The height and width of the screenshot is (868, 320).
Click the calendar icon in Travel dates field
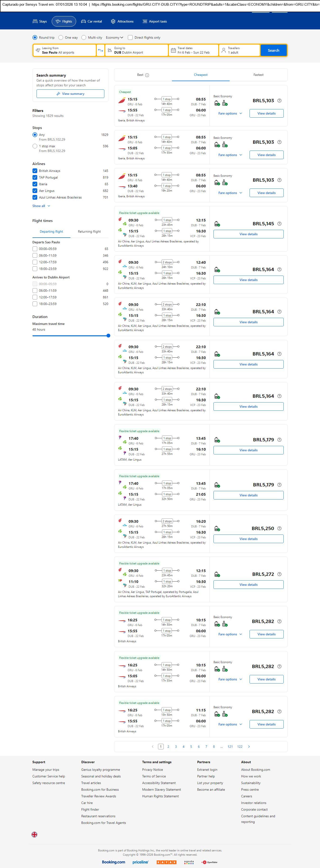point(173,51)
